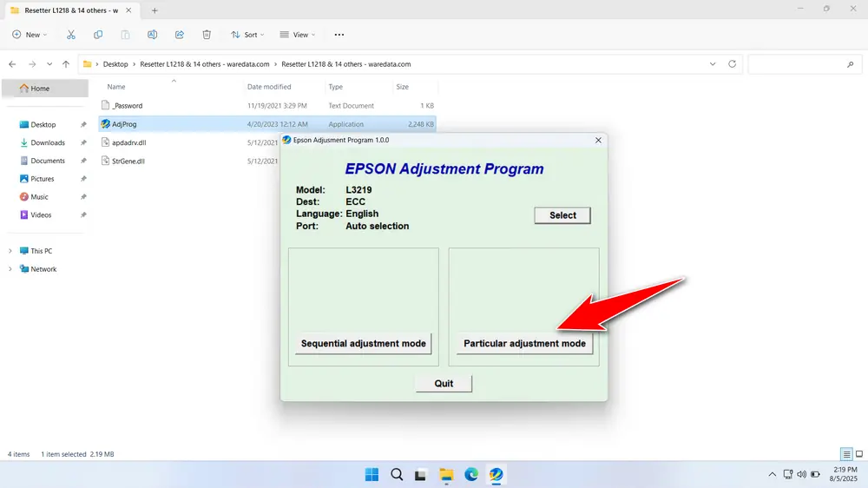
Task: Click Desktop in the address breadcrumb
Action: click(115, 64)
